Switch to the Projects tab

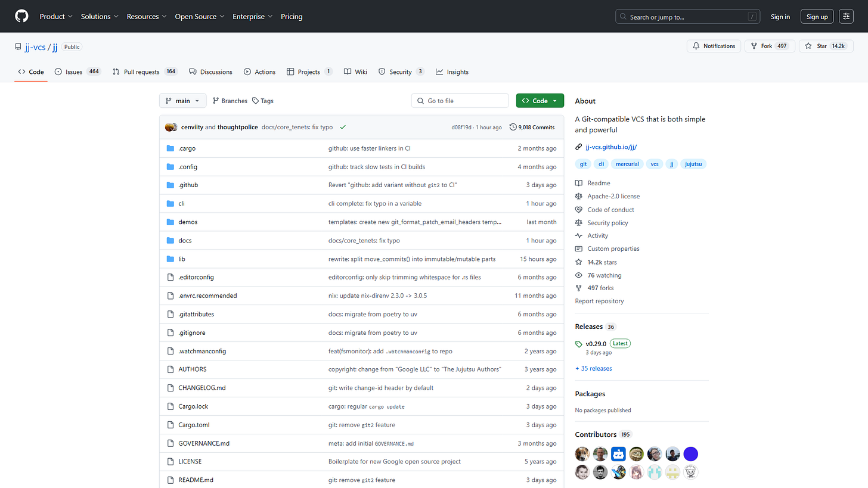(309, 72)
